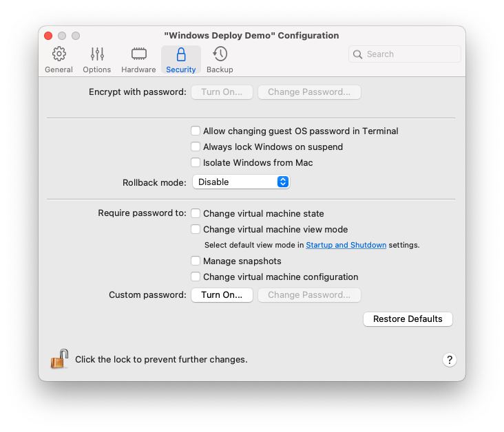504x432 pixels.
Task: Toggle Always lock Windows on suspend
Action: pos(196,147)
